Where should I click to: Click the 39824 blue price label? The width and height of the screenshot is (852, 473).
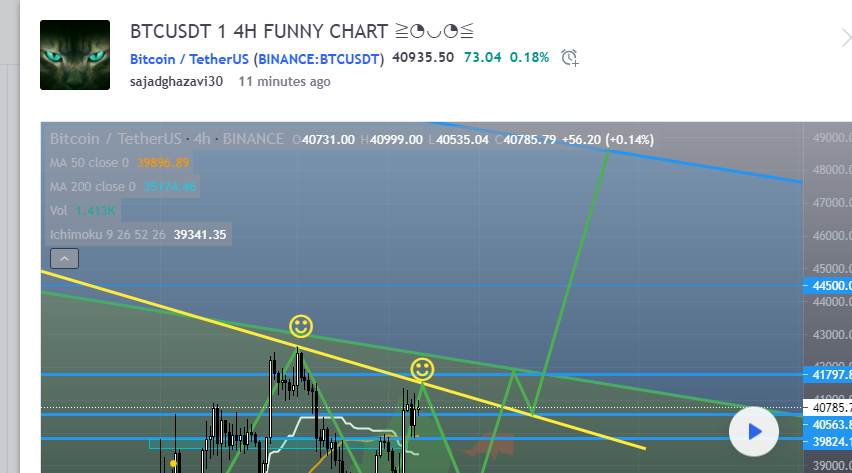(x=828, y=441)
